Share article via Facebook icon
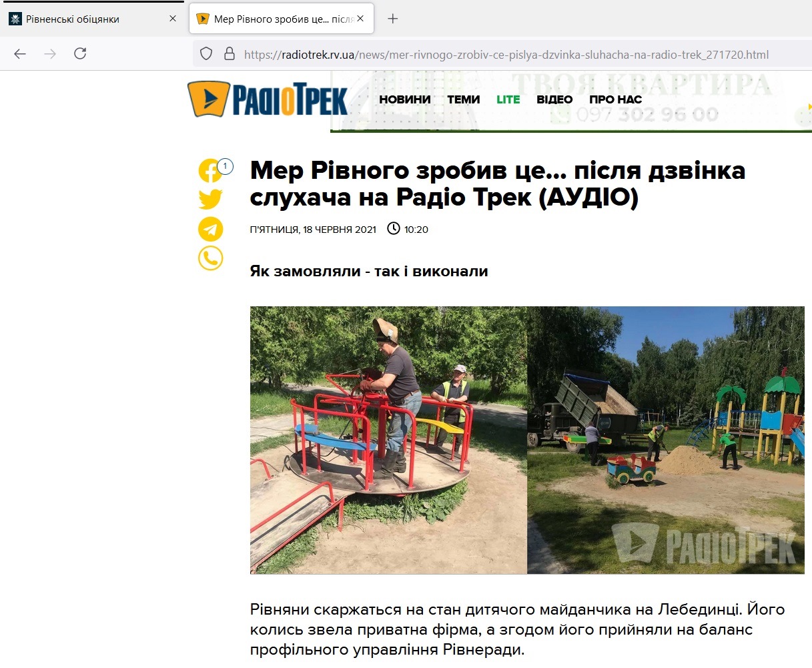This screenshot has width=812, height=668. click(x=210, y=172)
